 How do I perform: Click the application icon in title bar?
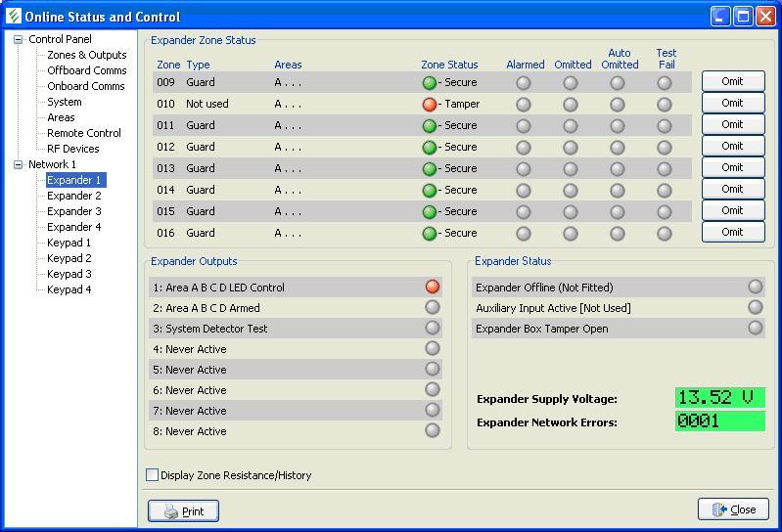click(13, 17)
